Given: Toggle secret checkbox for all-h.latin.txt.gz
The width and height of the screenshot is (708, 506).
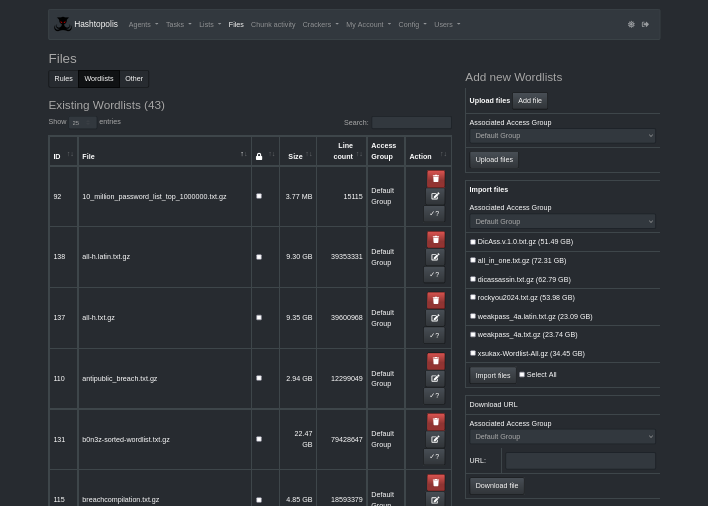Looking at the screenshot, I should point(259,257).
